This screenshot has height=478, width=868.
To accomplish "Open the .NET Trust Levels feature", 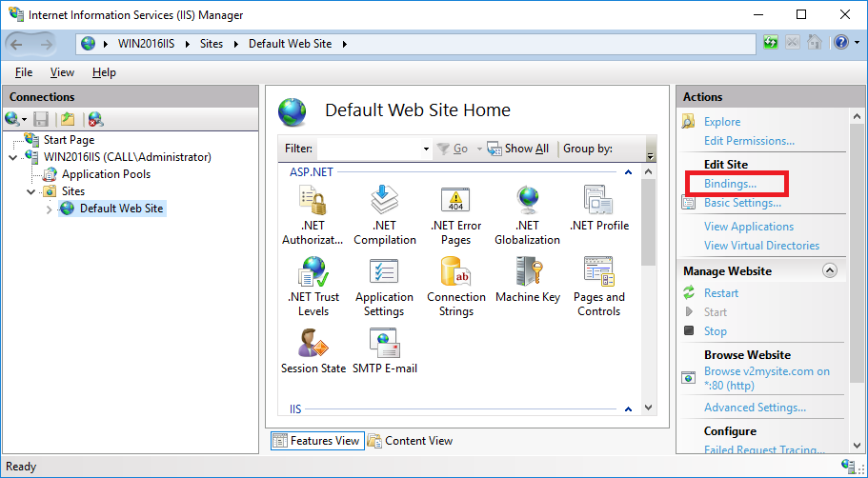I will (x=313, y=286).
